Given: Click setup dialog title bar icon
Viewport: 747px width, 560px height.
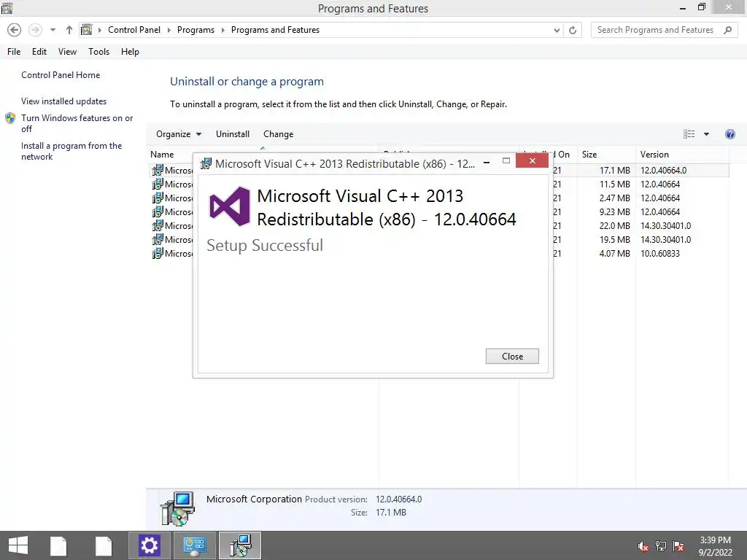Looking at the screenshot, I should (206, 163).
